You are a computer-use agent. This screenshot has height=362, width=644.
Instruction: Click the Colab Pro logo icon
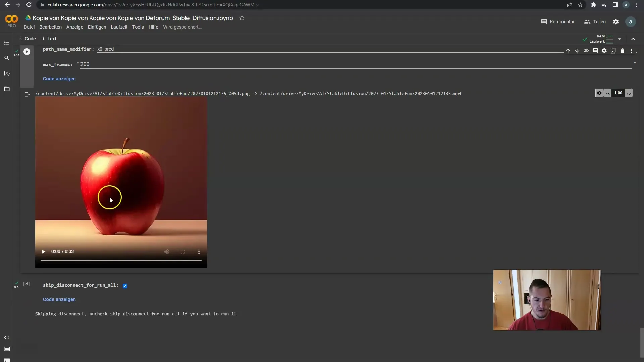(x=11, y=21)
